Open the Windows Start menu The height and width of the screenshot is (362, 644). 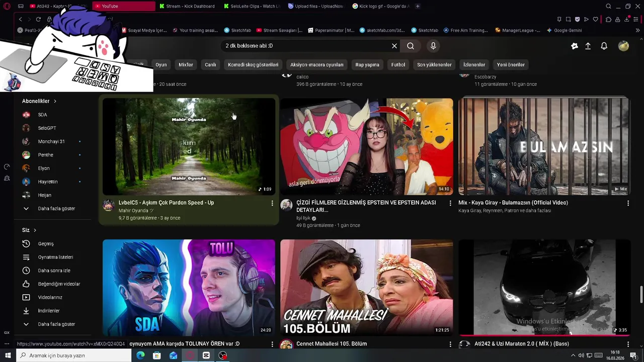point(7,355)
